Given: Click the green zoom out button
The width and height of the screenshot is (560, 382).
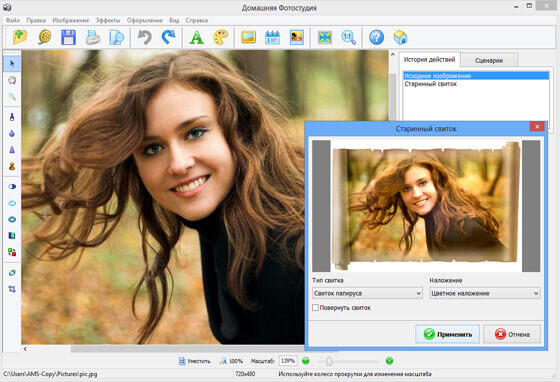Looking at the screenshot, I should (x=306, y=361).
